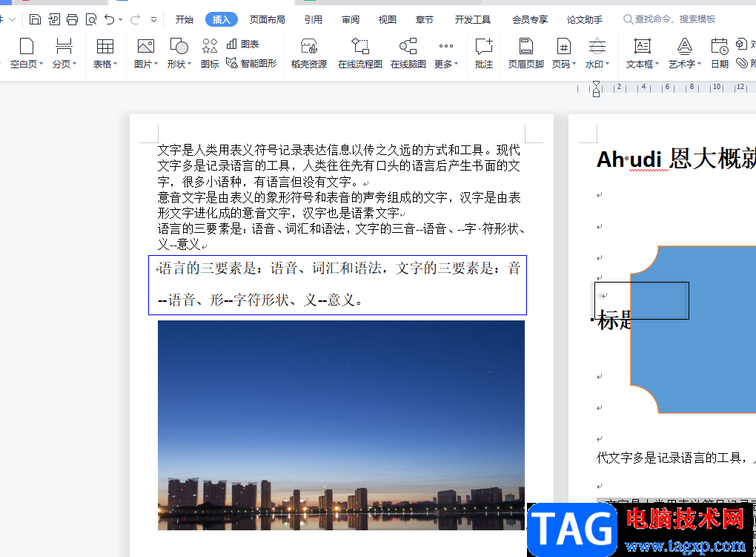This screenshot has height=557, width=756.
Task: Click 页眉页脚 header and footer
Action: [x=526, y=53]
